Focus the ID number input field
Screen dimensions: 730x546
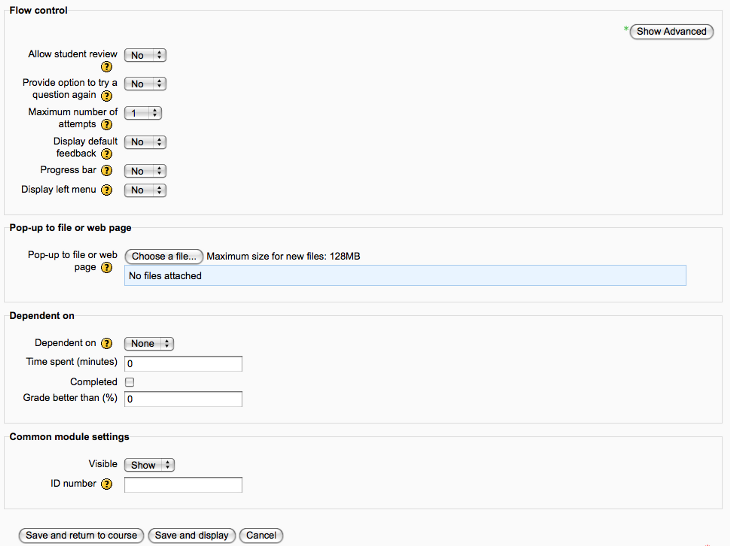(183, 485)
